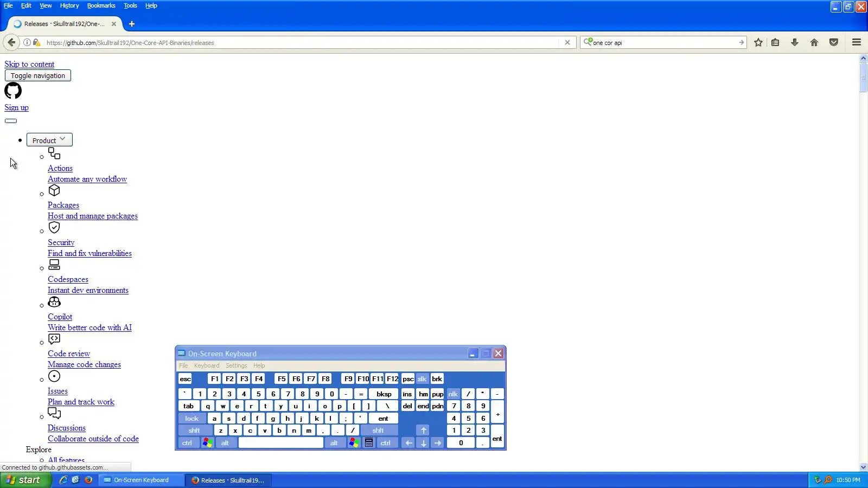Click the Security shield icon
This screenshot has width=868, height=488.
54,227
